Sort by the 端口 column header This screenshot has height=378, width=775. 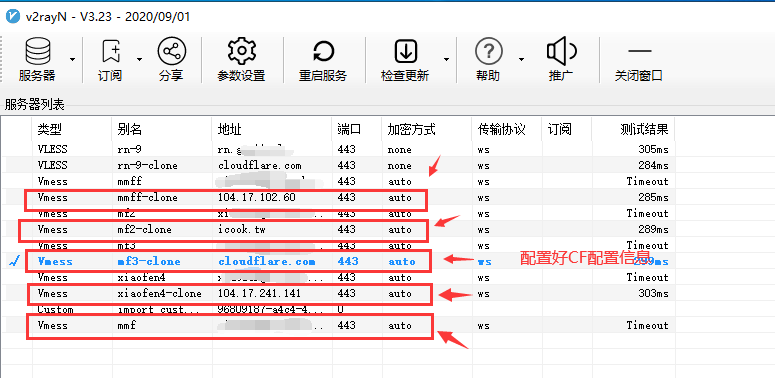click(356, 129)
